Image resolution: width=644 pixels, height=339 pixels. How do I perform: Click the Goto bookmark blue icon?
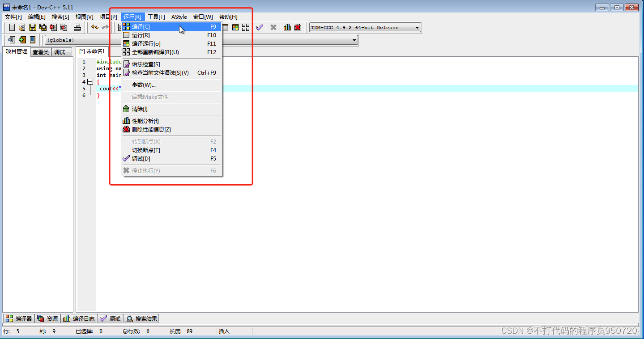pyautogui.click(x=32, y=40)
